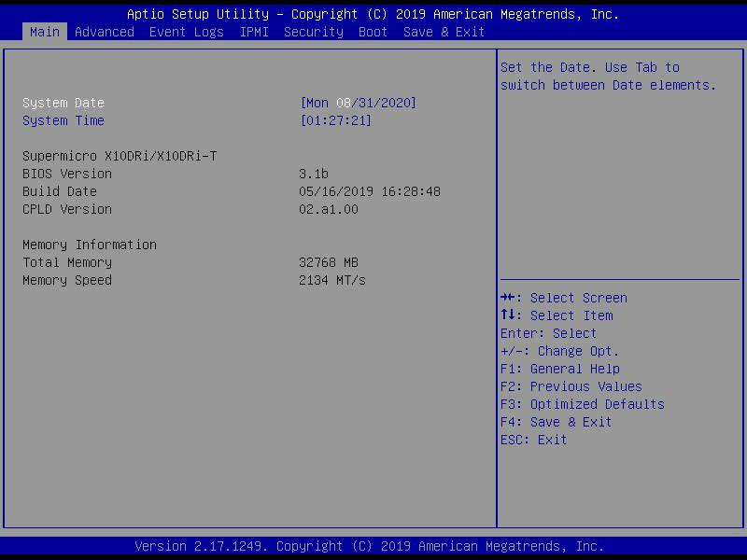Click the up-down arrows Select Item icon
This screenshot has width=747, height=560.
pos(508,315)
